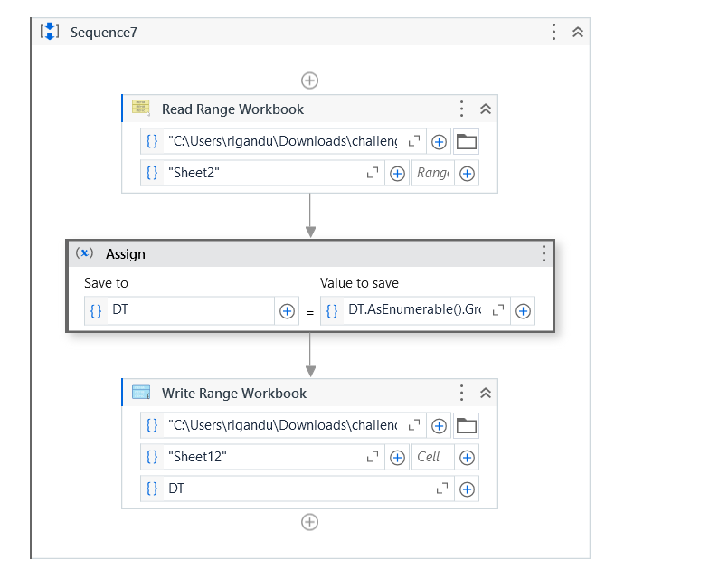Open Write Range Workbook options menu
The height and width of the screenshot is (579, 728).
pos(462,394)
